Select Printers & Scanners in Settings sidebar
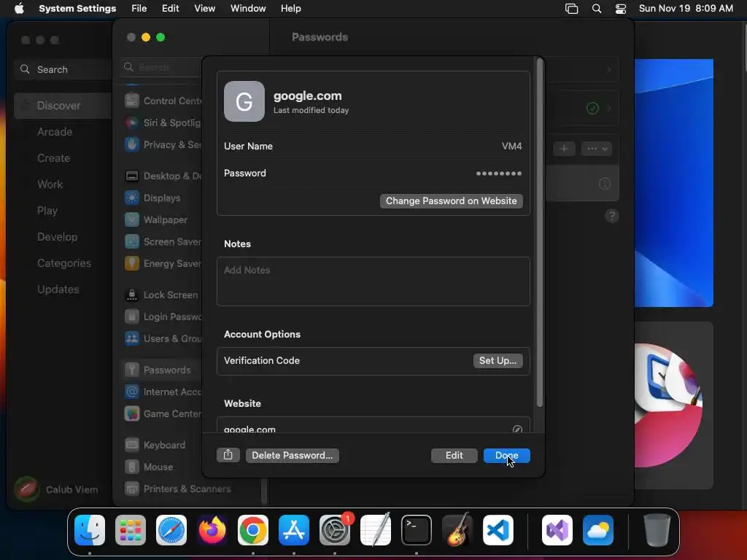 click(x=177, y=489)
